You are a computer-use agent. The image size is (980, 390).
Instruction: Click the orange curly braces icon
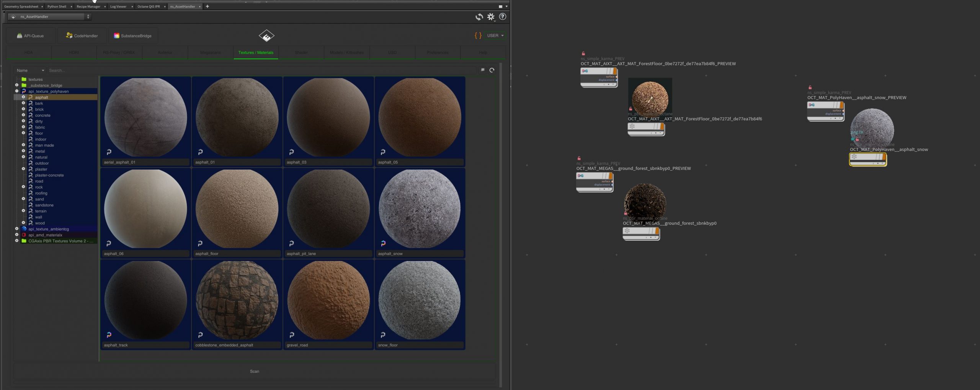[478, 36]
